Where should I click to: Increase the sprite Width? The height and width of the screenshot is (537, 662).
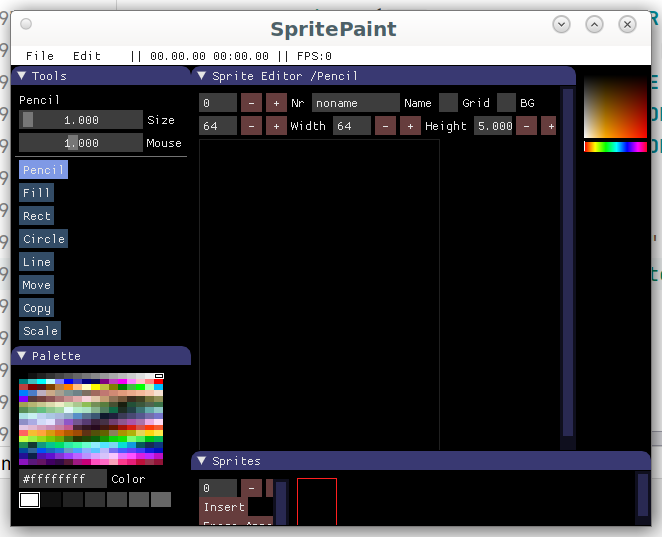(x=276, y=126)
